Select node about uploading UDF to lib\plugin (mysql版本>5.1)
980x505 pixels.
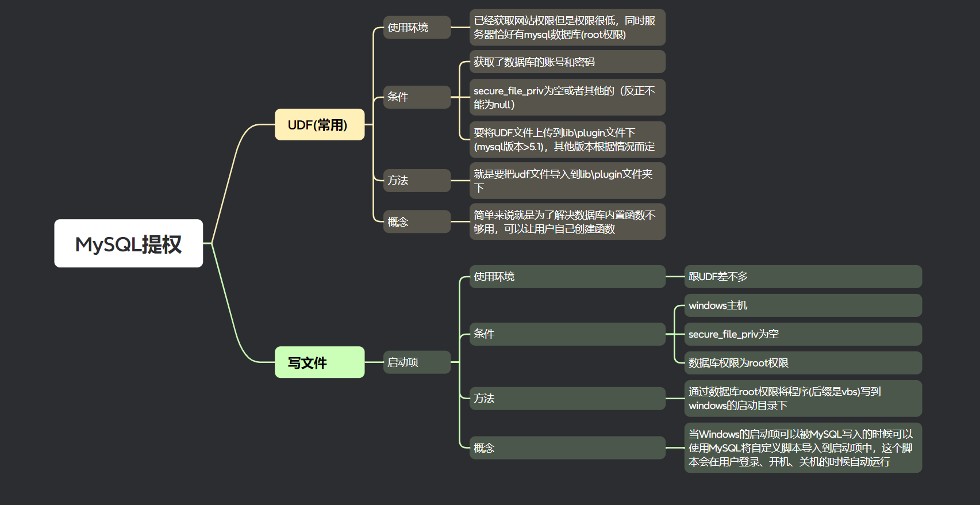(x=567, y=139)
